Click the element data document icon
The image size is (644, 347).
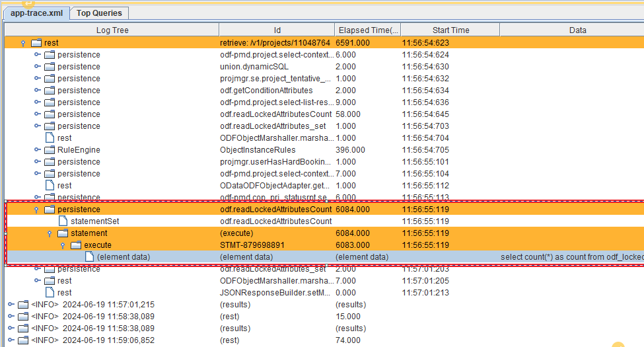(x=89, y=257)
